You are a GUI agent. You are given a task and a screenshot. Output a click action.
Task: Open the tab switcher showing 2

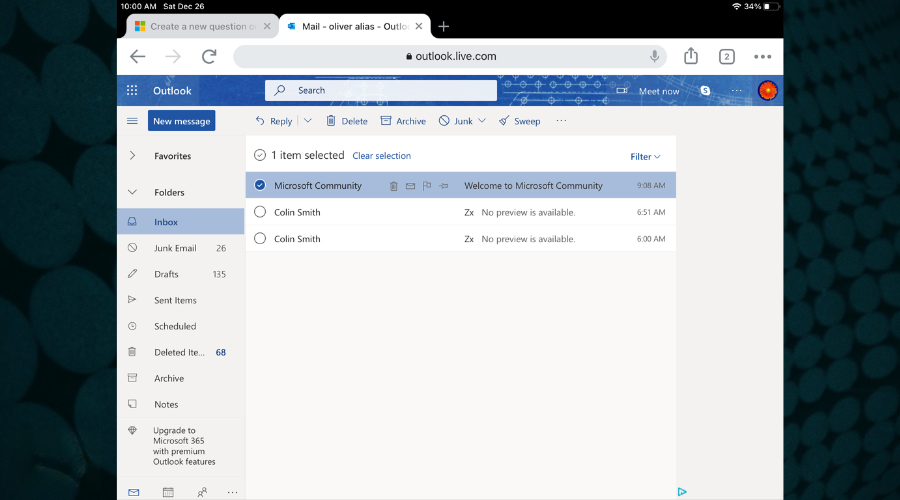tap(727, 56)
